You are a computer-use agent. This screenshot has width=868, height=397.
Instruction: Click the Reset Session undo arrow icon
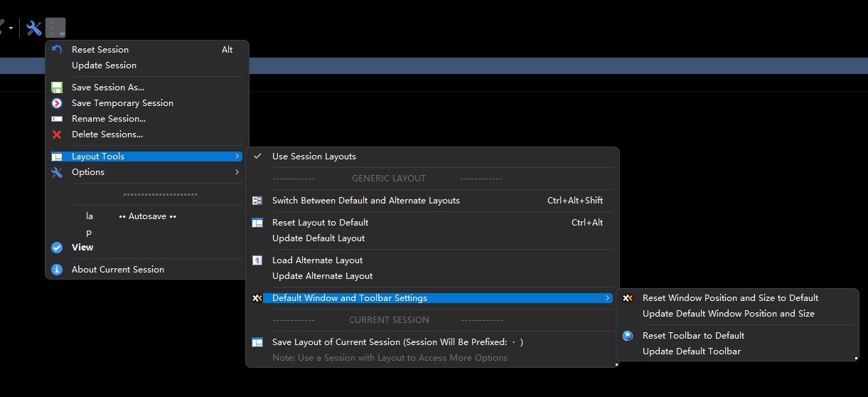coord(57,50)
